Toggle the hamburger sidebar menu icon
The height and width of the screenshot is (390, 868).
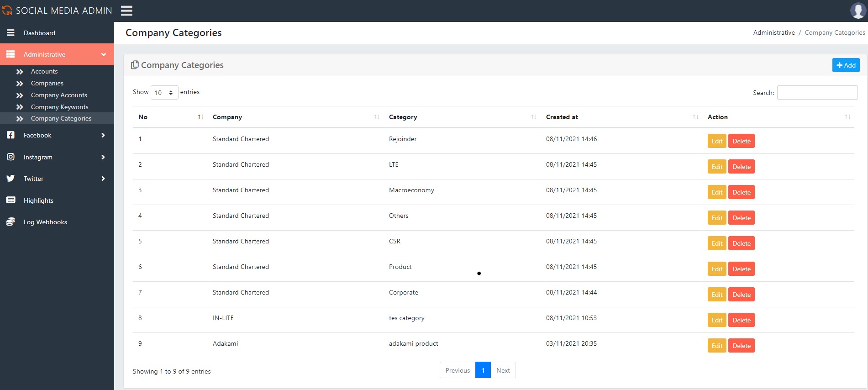126,11
